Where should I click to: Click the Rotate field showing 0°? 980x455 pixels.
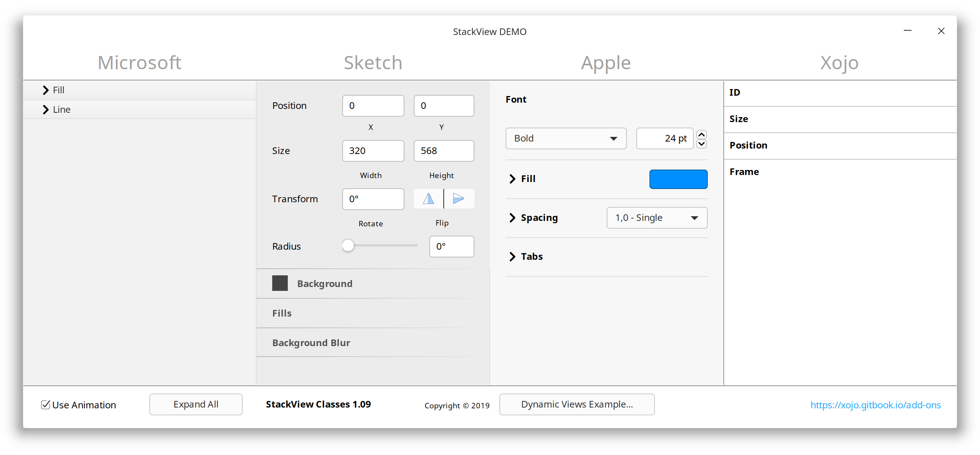coord(373,199)
